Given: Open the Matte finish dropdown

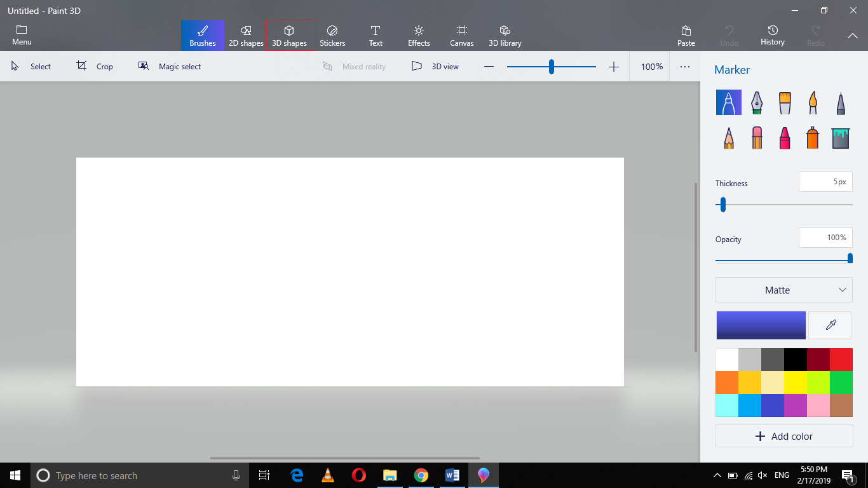Looking at the screenshot, I should click(x=783, y=290).
